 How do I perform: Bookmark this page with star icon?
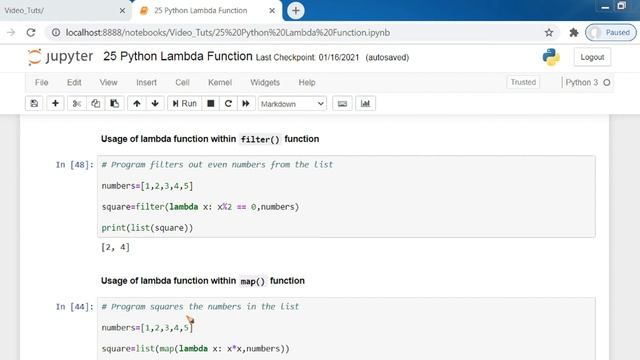click(x=549, y=33)
